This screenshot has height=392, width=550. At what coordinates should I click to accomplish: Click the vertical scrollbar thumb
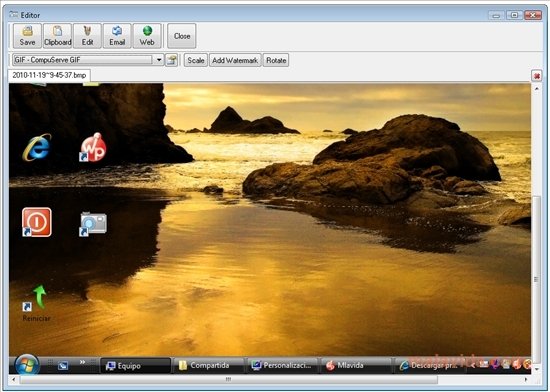point(536,279)
